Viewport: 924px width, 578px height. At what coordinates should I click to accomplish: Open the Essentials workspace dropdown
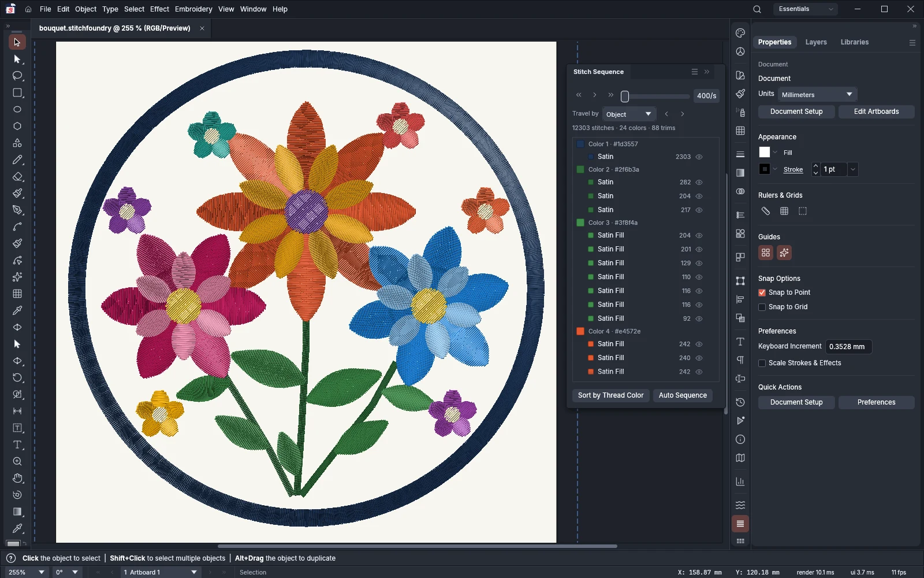point(806,9)
